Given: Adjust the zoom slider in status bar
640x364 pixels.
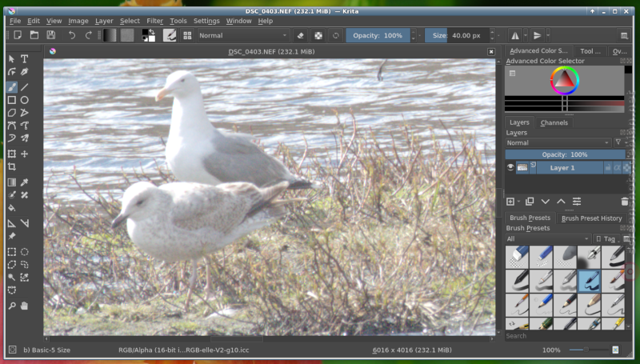Looking at the screenshot, I should tap(588, 350).
